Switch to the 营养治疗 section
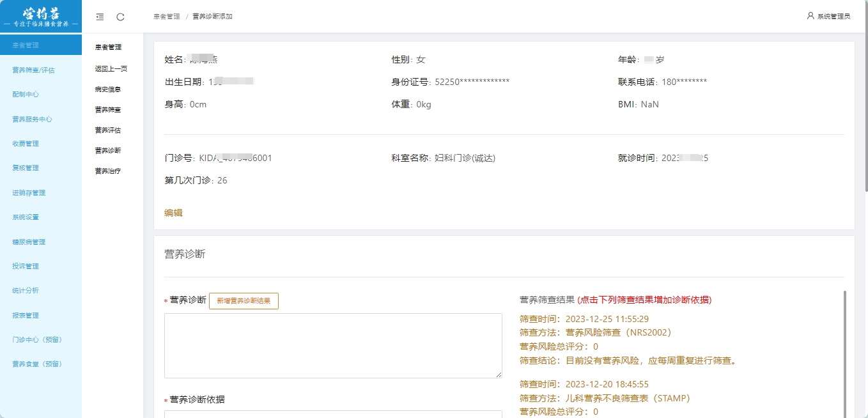The width and height of the screenshot is (868, 418). coord(108,171)
